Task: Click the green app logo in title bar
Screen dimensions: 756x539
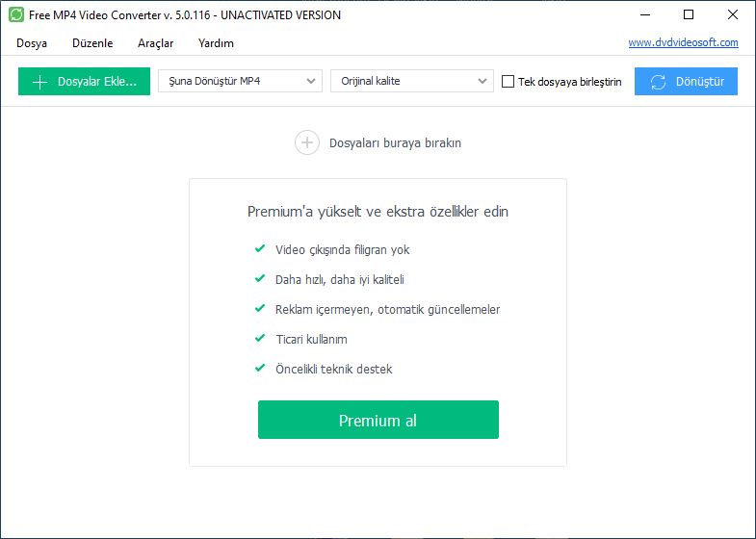Action: tap(16, 15)
